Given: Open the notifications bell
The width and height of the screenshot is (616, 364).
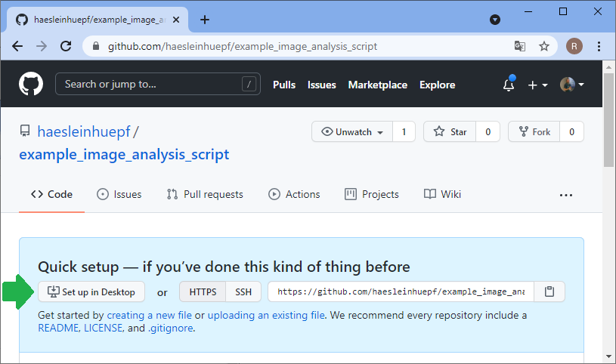Looking at the screenshot, I should pyautogui.click(x=509, y=85).
